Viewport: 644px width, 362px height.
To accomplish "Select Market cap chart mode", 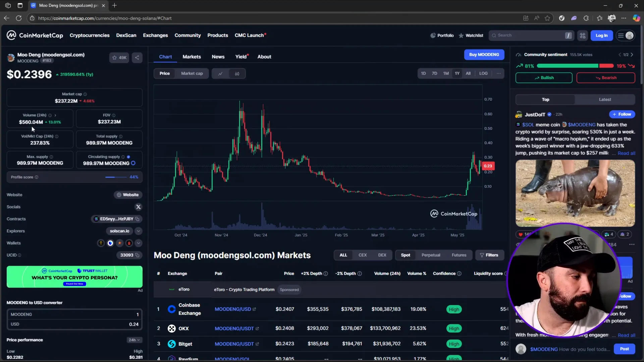I will tap(192, 73).
